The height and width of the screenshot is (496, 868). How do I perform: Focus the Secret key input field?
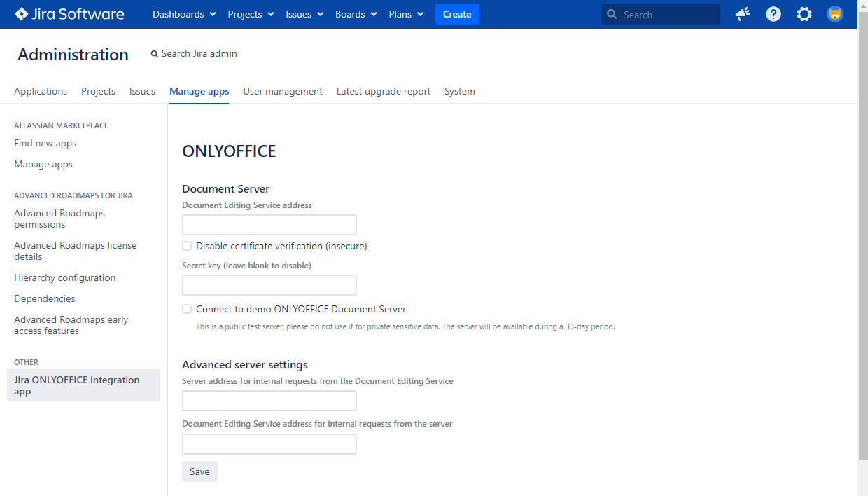point(269,285)
